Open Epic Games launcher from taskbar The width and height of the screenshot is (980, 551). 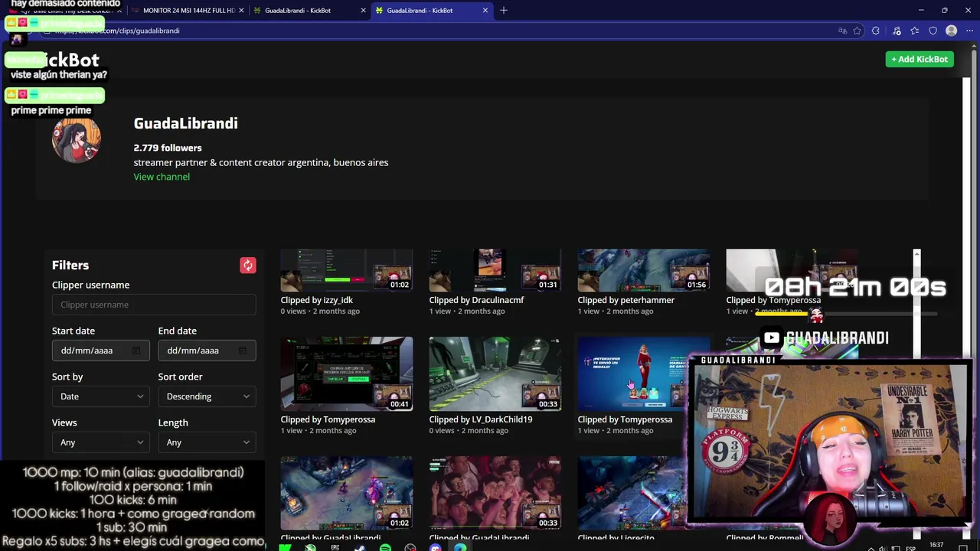(335, 548)
